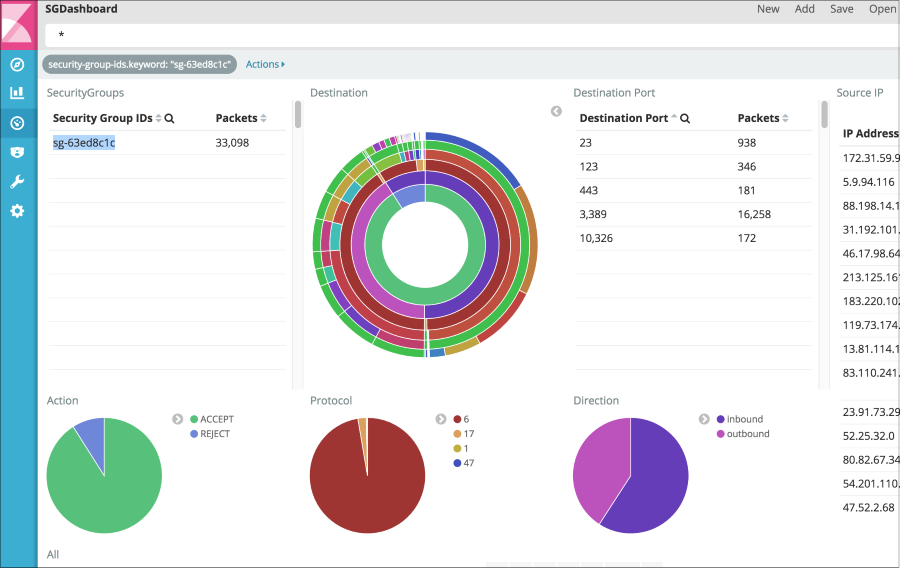Click the sg-63ed8c1c table cell
The image size is (900, 568).
point(84,143)
